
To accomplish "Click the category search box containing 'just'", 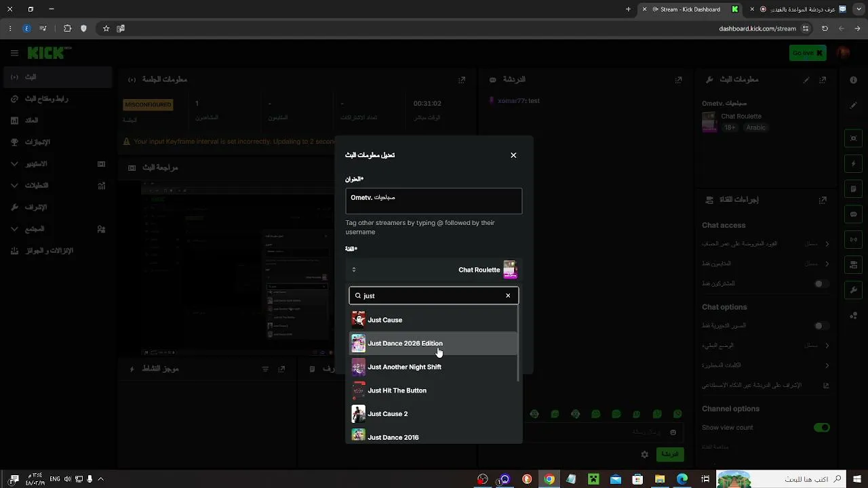I will [x=433, y=296].
